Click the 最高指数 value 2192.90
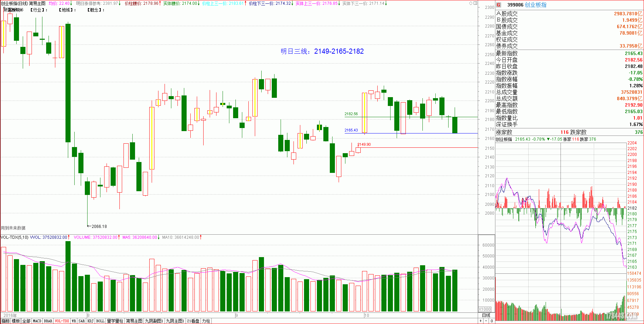This screenshot has height=324, width=644. (633, 105)
